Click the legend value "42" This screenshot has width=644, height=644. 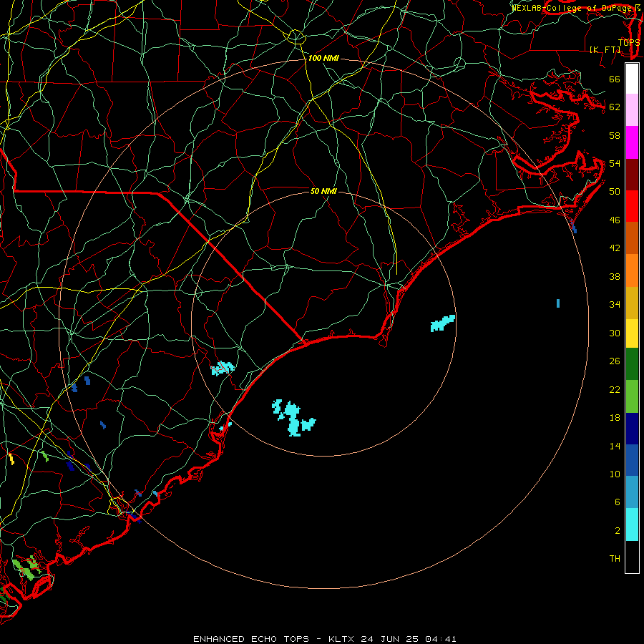(615, 248)
